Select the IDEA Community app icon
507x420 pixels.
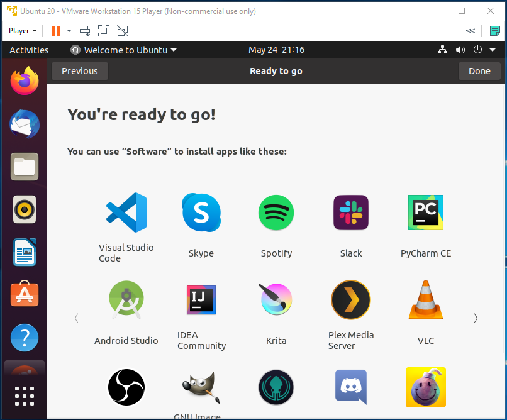(201, 300)
